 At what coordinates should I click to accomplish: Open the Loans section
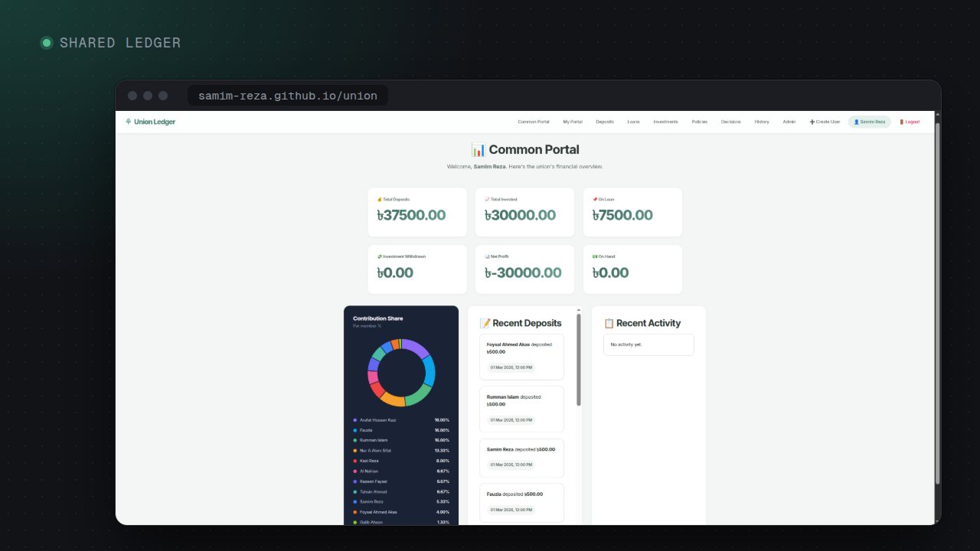(x=634, y=122)
